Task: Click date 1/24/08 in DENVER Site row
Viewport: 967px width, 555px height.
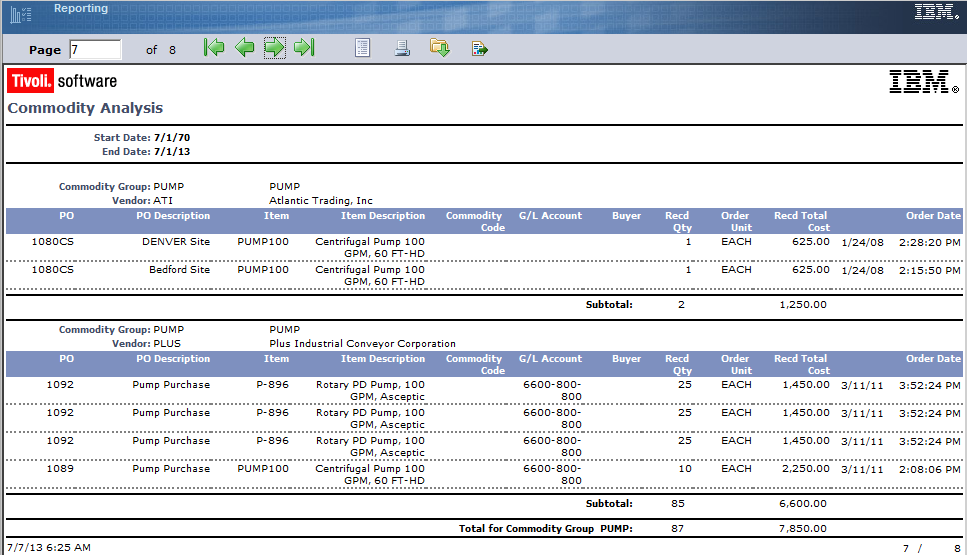Action: click(862, 242)
